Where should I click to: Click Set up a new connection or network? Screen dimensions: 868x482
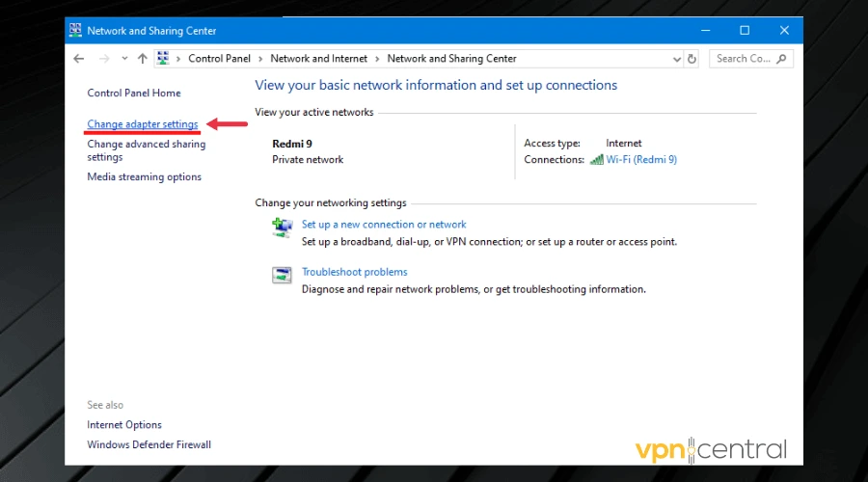(384, 224)
